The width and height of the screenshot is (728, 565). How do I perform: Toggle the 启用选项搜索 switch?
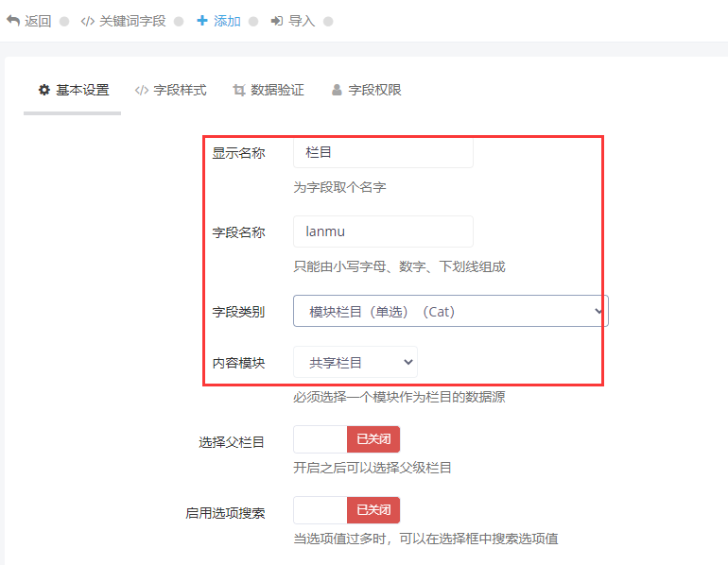(x=346, y=510)
